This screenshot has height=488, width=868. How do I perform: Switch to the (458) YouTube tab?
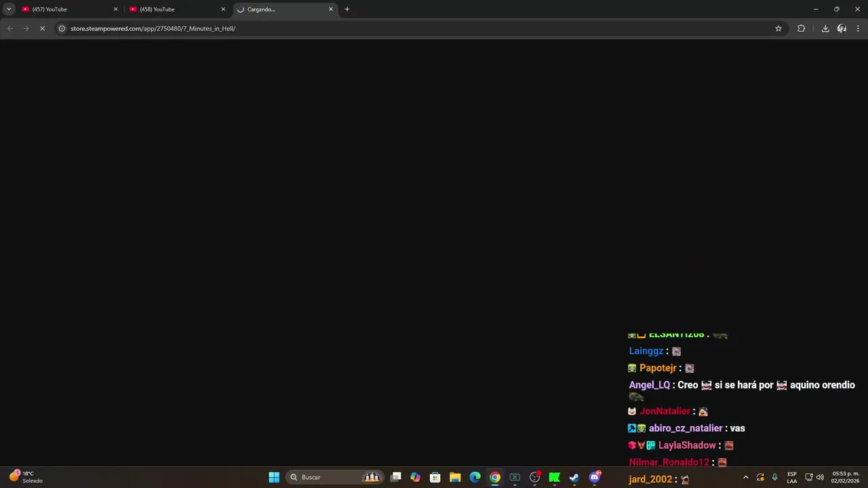pyautogui.click(x=176, y=9)
